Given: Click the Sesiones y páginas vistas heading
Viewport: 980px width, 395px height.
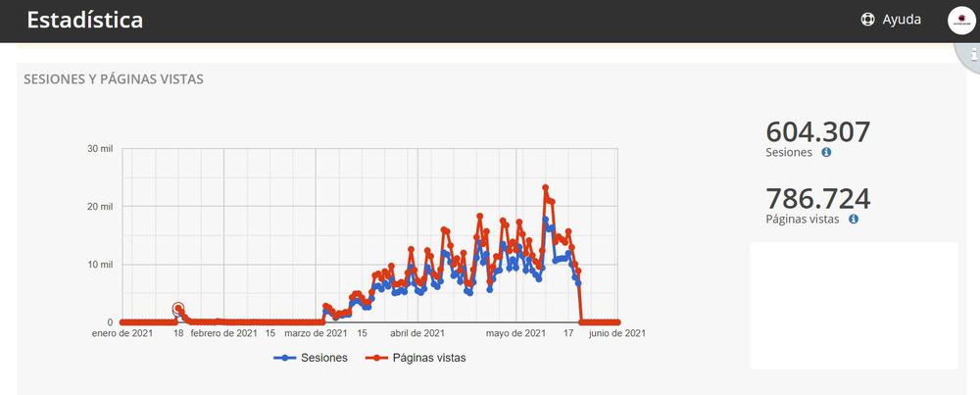Looking at the screenshot, I should click(113, 78).
